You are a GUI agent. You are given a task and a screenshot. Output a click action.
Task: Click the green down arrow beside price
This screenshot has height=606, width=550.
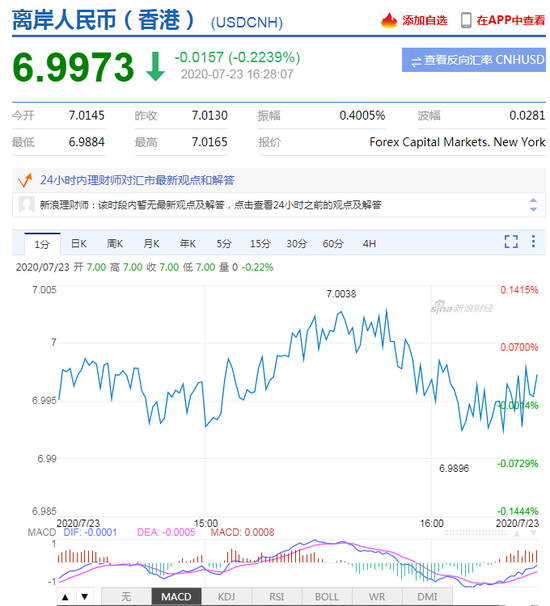pyautogui.click(x=156, y=66)
